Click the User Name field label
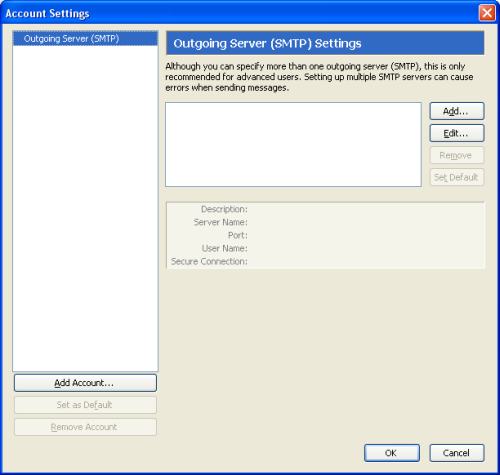This screenshot has width=500, height=475. [225, 248]
